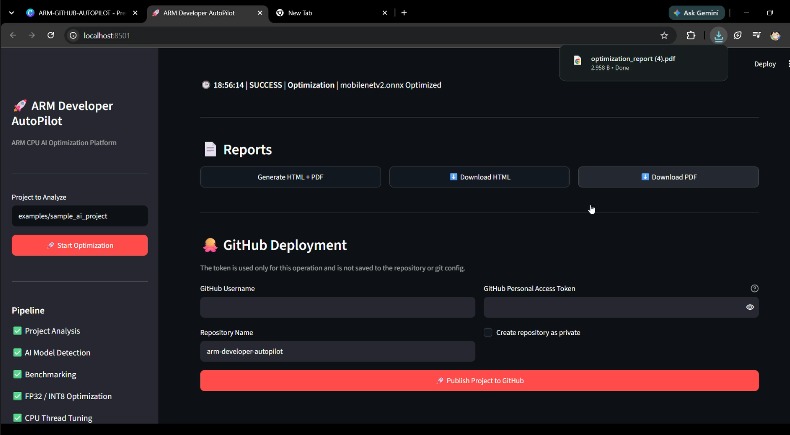Focus the Project to Analyze input field
The height and width of the screenshot is (435, 790).
coord(80,216)
